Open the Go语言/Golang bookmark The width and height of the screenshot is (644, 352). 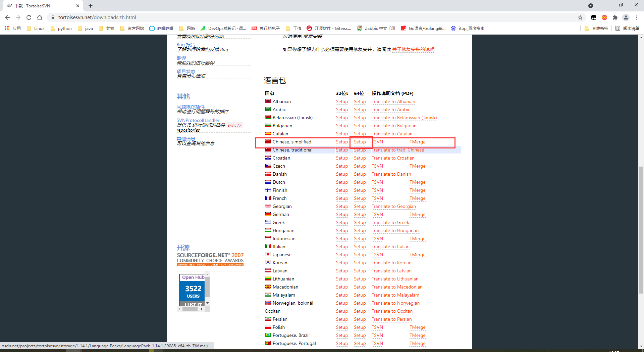pos(423,28)
